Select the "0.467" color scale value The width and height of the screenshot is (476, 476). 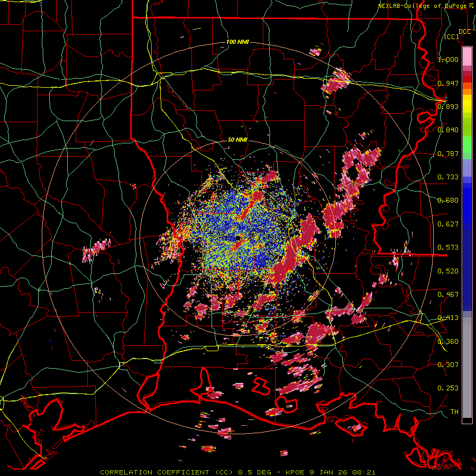tap(448, 294)
